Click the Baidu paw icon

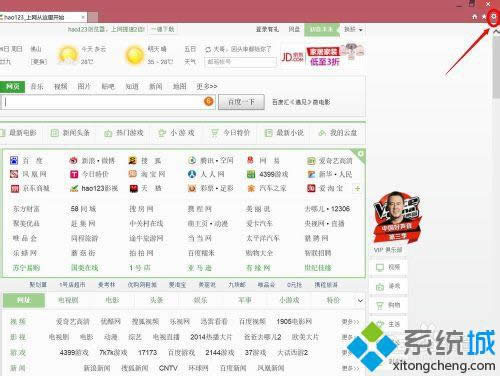pos(14,160)
